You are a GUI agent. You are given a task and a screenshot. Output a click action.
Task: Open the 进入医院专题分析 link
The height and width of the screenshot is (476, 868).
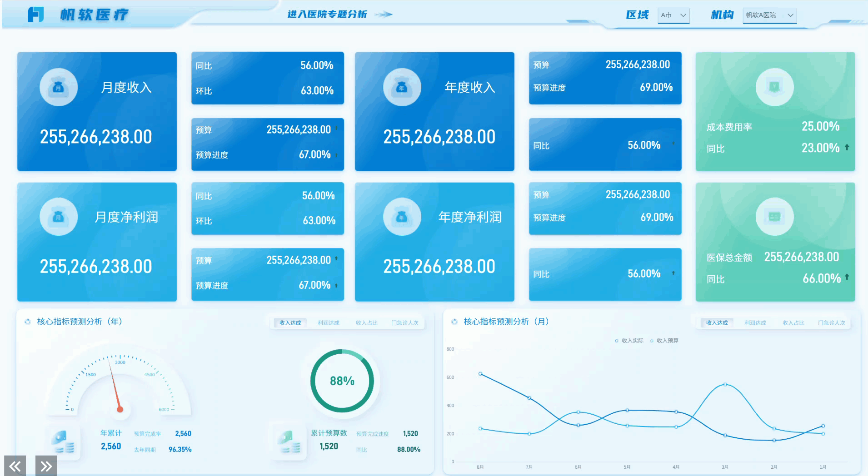pos(327,15)
